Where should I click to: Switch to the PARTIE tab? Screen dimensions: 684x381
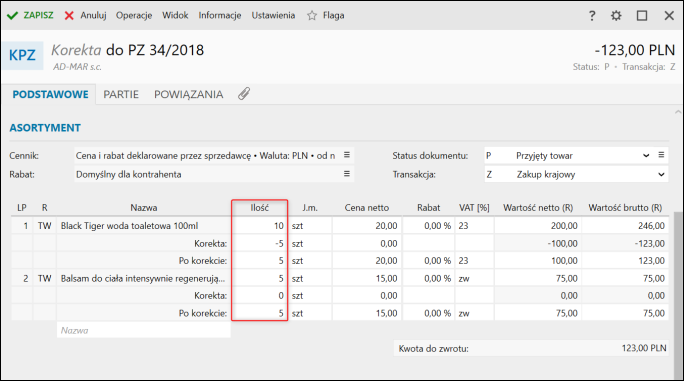(121, 94)
